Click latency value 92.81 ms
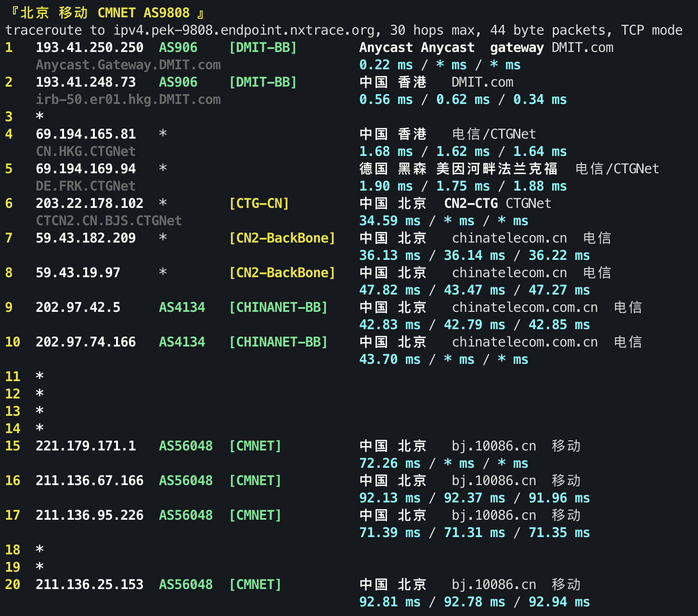This screenshot has height=616, width=698. [x=390, y=602]
